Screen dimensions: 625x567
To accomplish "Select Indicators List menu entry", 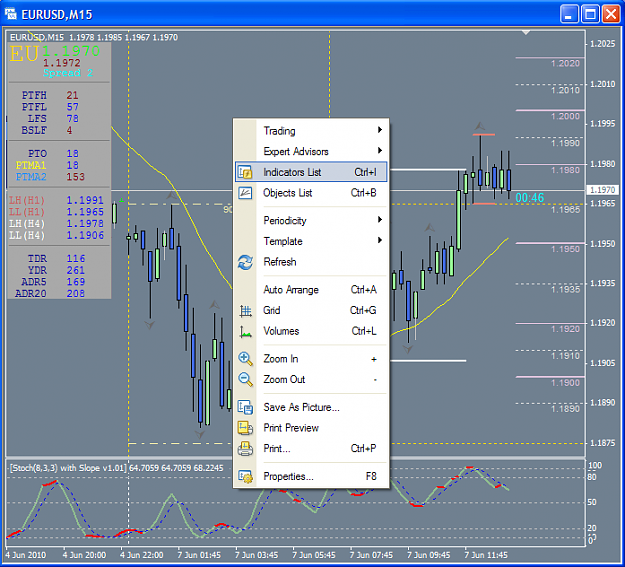I will 311,172.
